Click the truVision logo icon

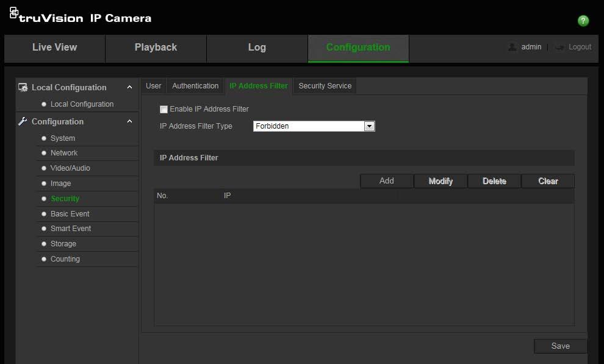point(14,13)
